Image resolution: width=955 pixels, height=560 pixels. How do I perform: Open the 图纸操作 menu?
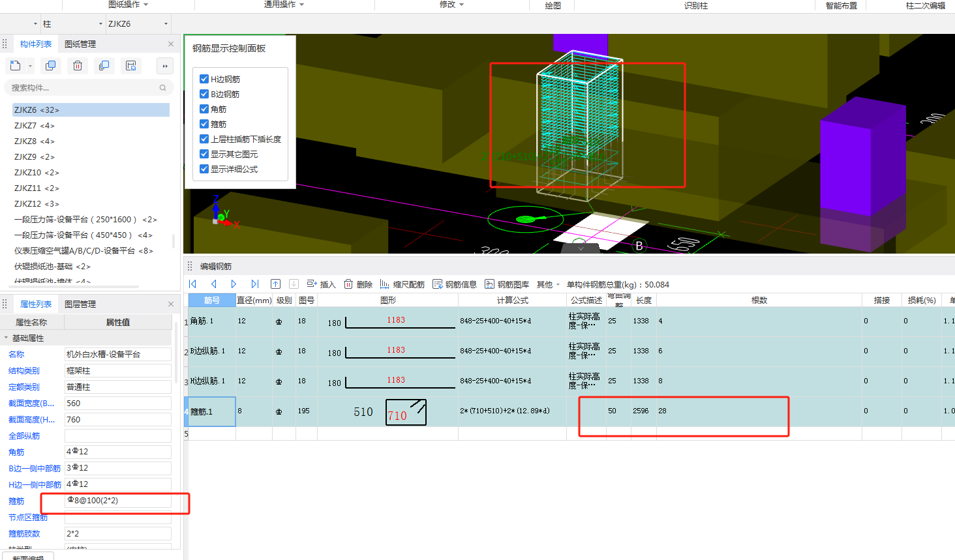128,5
